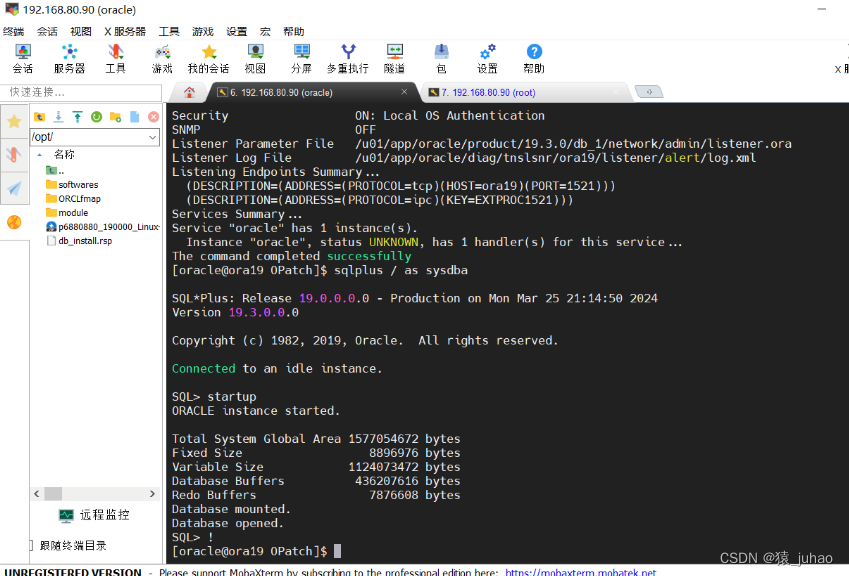Screen dimensions: 849x576
Task: Create new folder in SFTP panel
Action: (x=115, y=117)
